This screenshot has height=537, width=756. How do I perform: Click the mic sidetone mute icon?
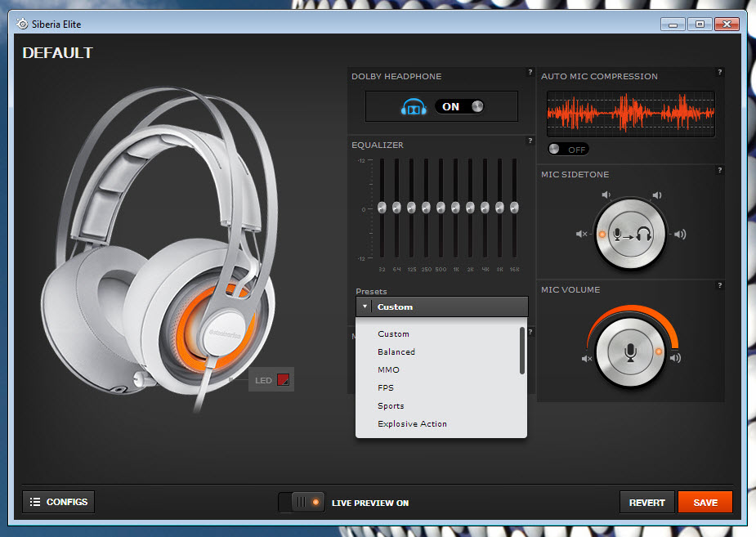(x=581, y=234)
